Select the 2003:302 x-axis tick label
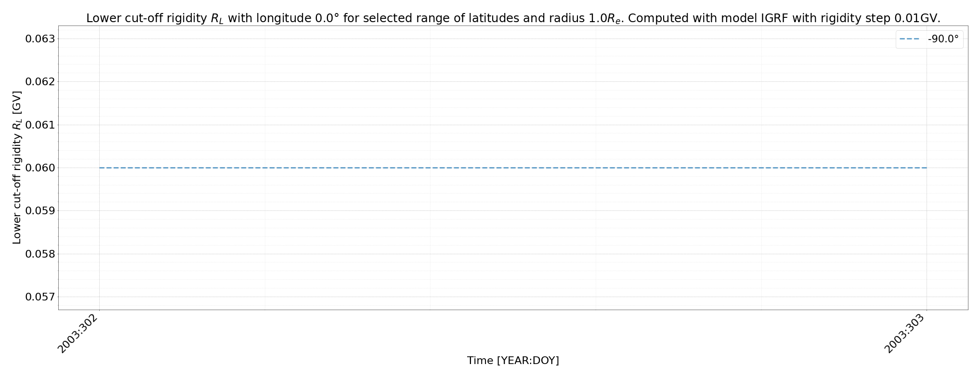980x378 pixels. tap(78, 333)
